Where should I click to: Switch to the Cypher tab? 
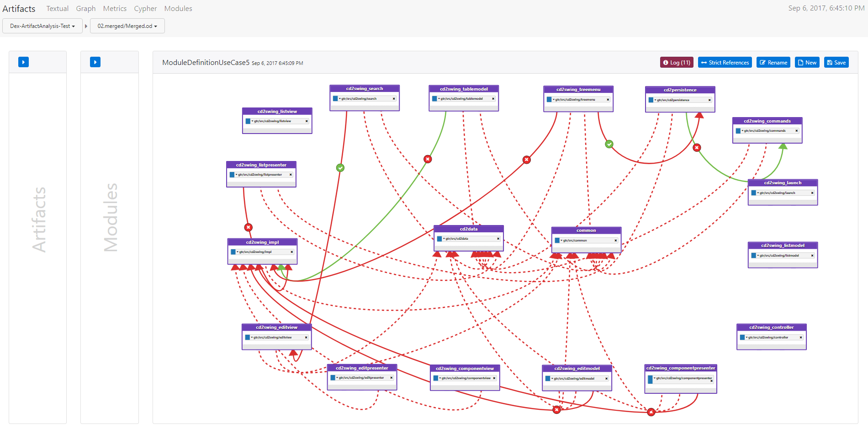tap(145, 9)
